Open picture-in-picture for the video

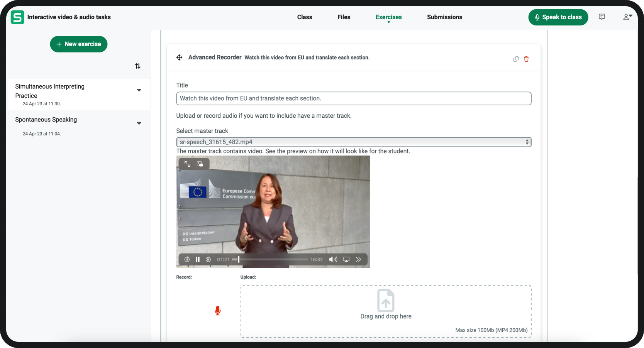[200, 164]
